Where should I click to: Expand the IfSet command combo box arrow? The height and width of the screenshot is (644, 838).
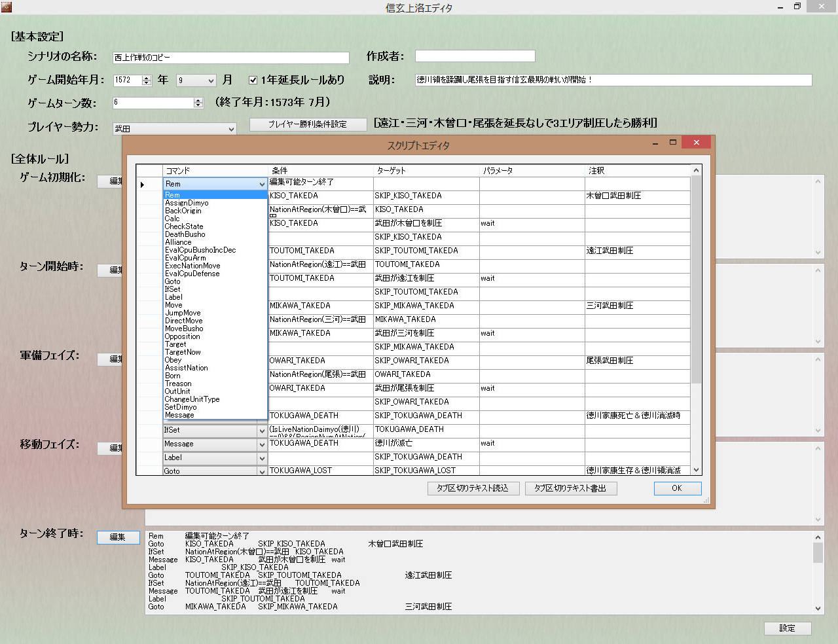pyautogui.click(x=262, y=431)
